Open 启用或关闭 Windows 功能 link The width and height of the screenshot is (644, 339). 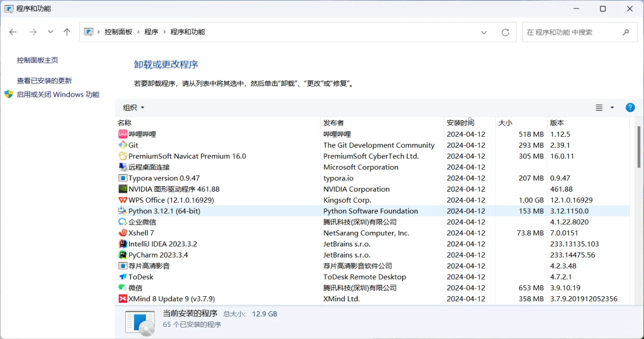coord(58,95)
